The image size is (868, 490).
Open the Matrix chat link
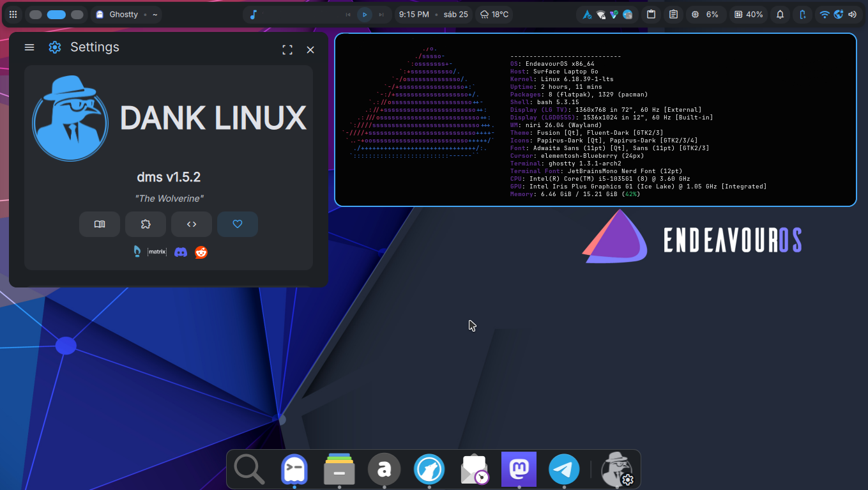tap(157, 252)
